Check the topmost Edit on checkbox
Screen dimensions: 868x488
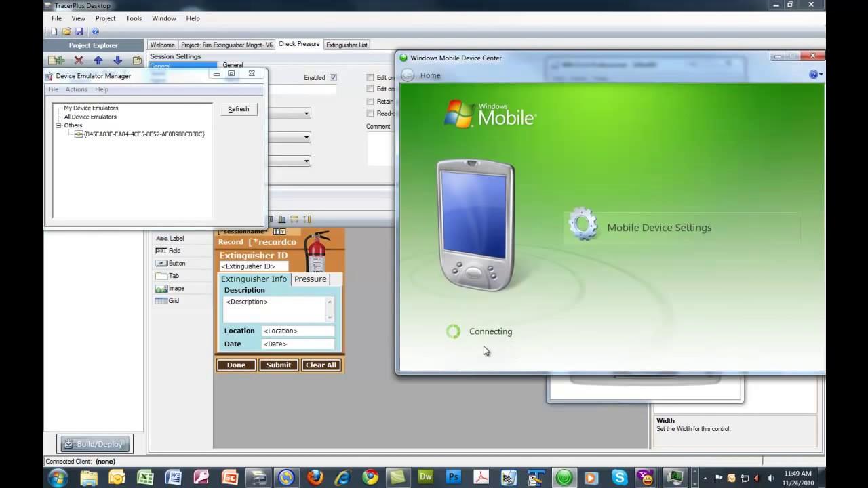pyautogui.click(x=370, y=77)
